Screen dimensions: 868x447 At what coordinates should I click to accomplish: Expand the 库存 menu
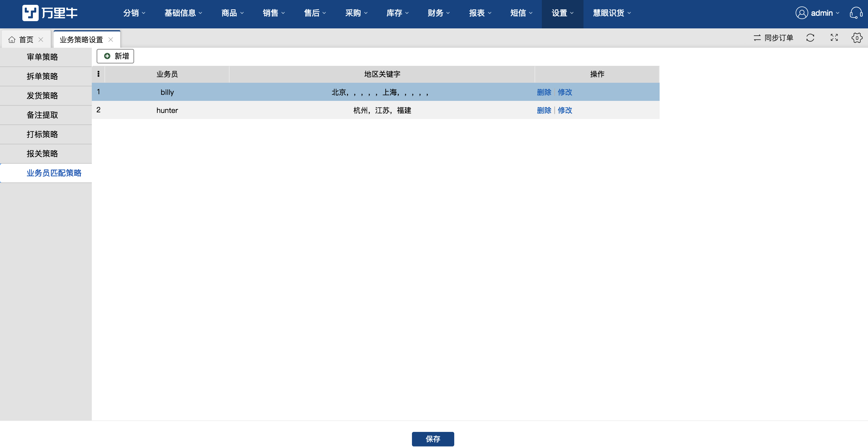397,13
